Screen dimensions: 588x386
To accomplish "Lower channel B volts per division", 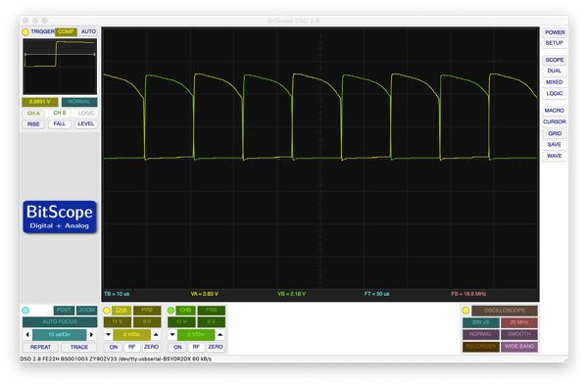I will pyautogui.click(x=172, y=335).
